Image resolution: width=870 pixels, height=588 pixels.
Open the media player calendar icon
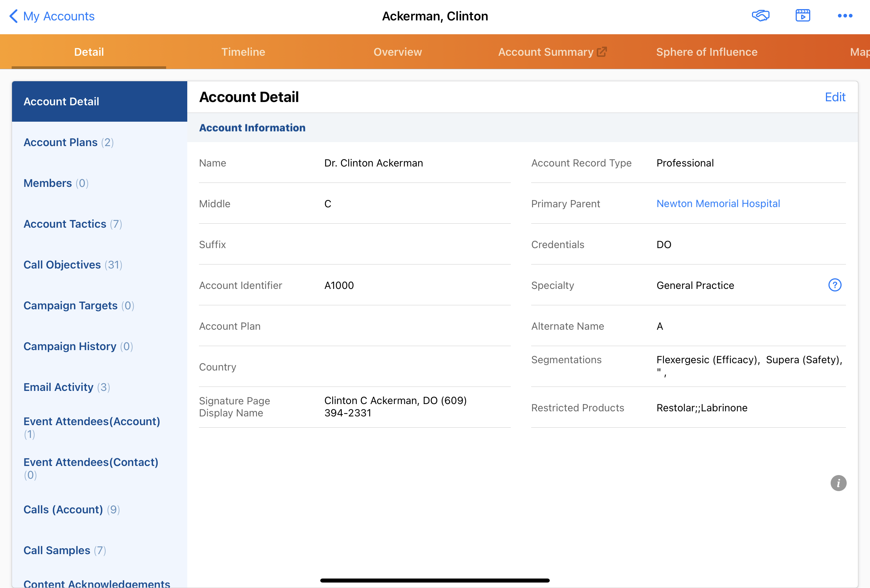pyautogui.click(x=803, y=16)
